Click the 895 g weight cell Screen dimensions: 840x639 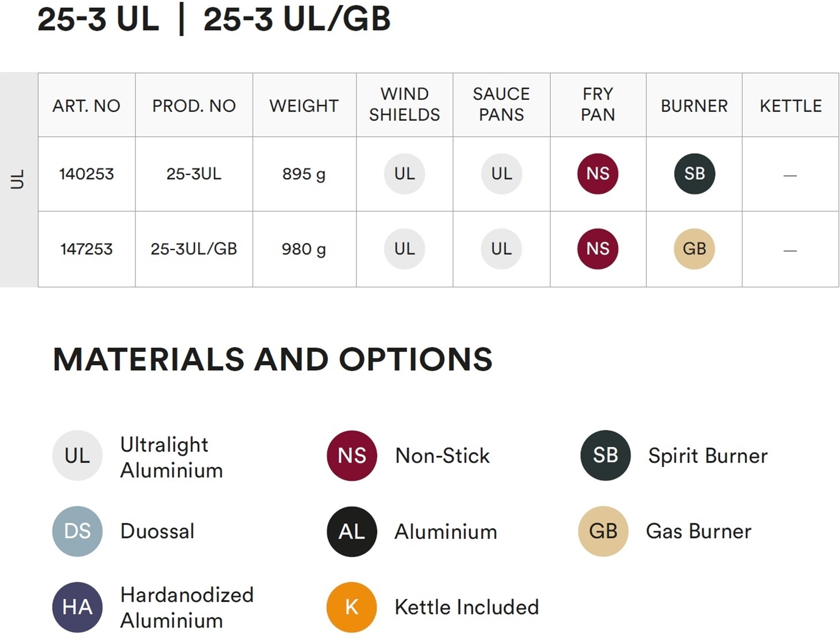(304, 174)
